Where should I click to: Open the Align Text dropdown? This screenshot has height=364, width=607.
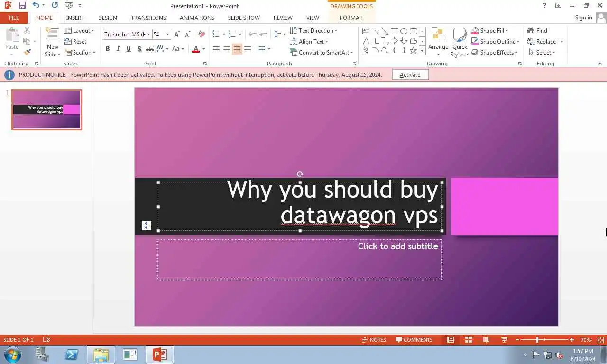[309, 42]
